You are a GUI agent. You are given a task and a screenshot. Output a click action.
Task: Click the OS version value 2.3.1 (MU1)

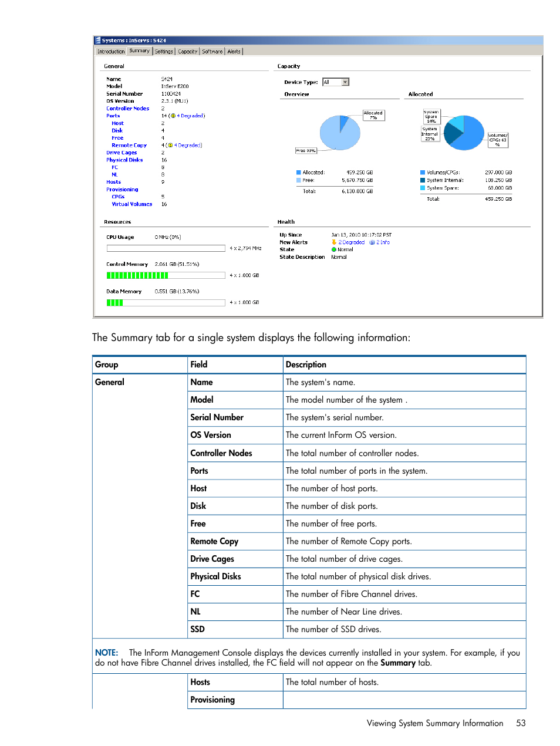click(x=174, y=102)
